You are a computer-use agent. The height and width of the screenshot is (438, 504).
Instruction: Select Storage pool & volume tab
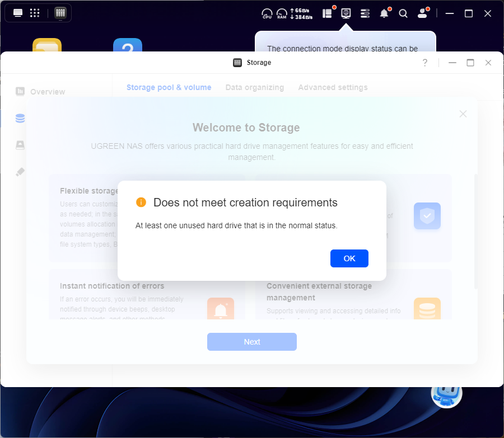coord(169,87)
